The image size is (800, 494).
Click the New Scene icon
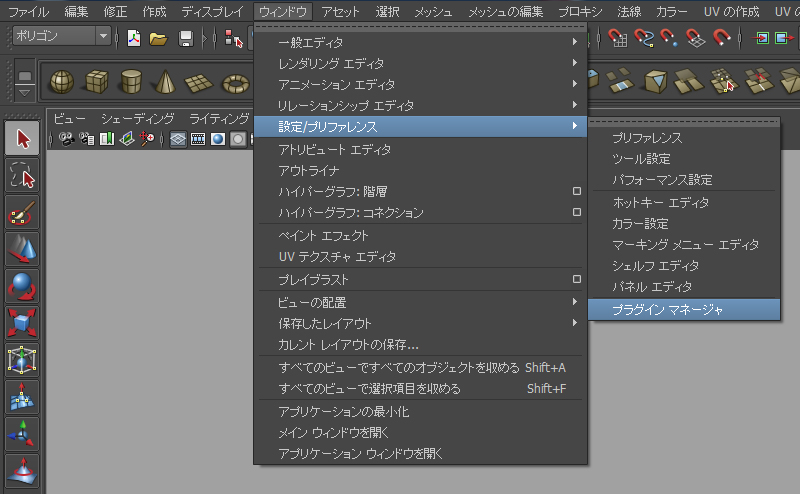134,38
